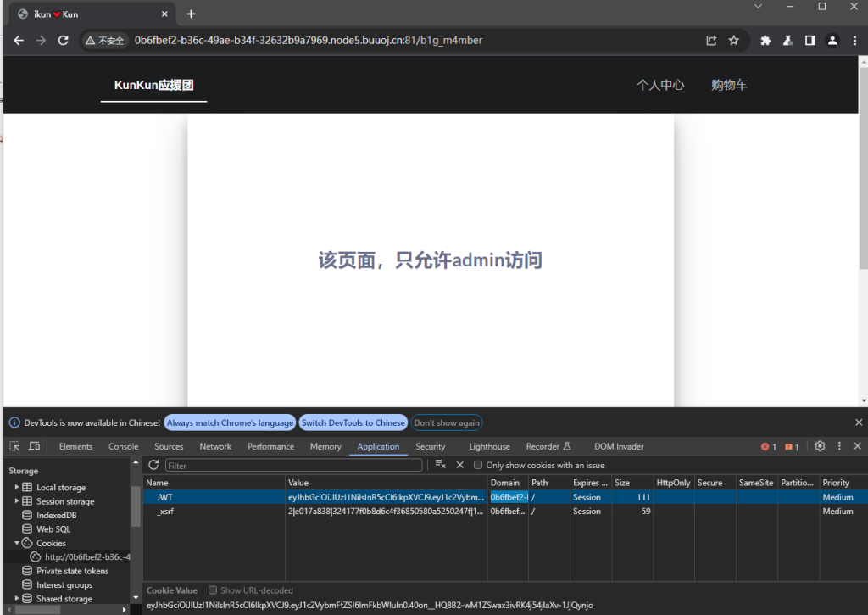Screen dimensions: 868x615
Task: Collapse the Cookies tree node
Action: tap(16, 543)
